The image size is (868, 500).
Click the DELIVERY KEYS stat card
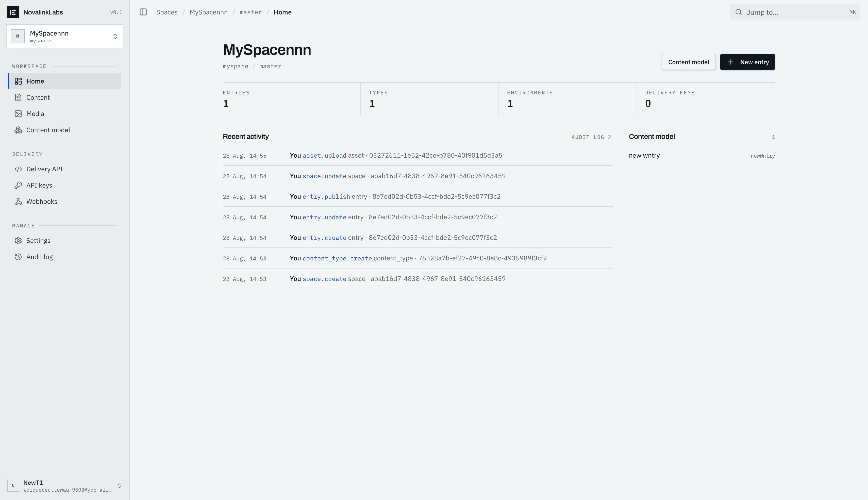click(x=706, y=99)
